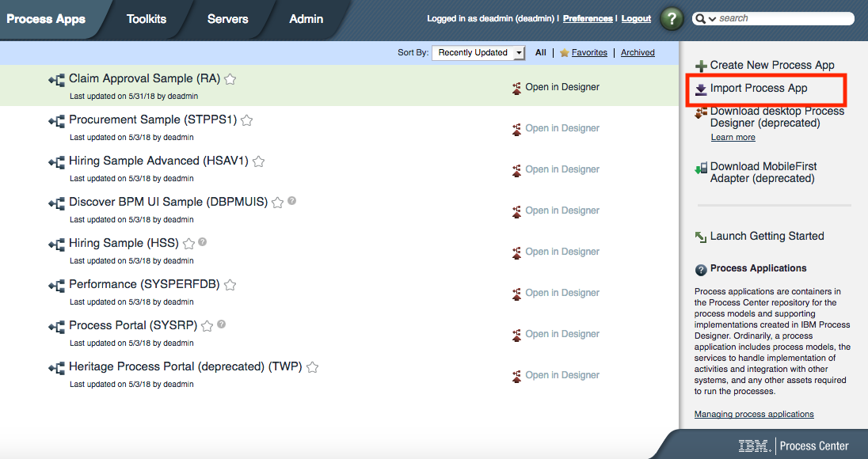Click the help question icon next to Hiring Sample (HSS)
This screenshot has width=868, height=459.
click(x=203, y=241)
